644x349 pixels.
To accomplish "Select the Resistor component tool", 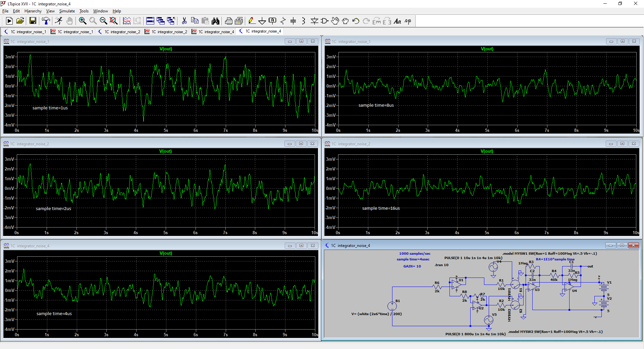I will click(x=283, y=21).
